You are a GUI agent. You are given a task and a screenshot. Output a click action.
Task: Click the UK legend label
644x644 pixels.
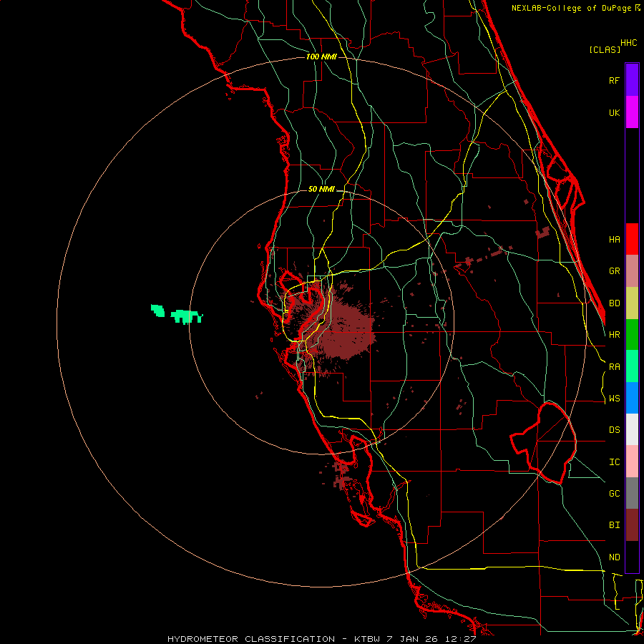click(x=614, y=112)
